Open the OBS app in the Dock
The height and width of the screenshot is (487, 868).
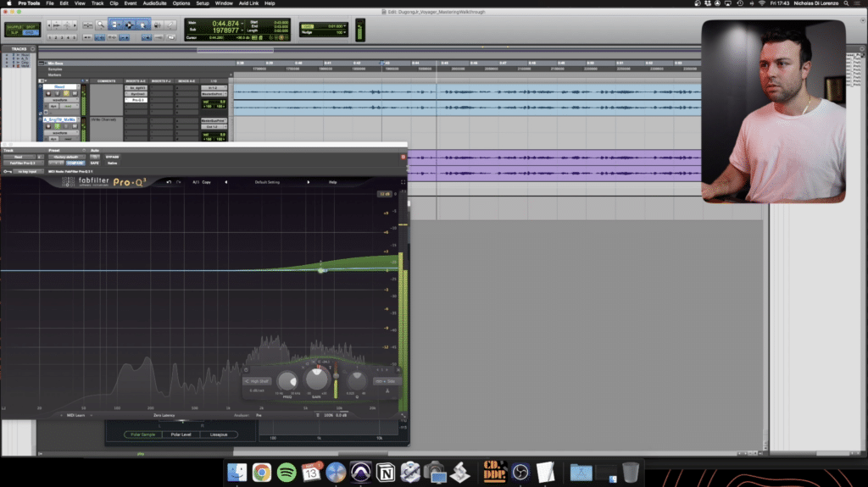pyautogui.click(x=520, y=473)
